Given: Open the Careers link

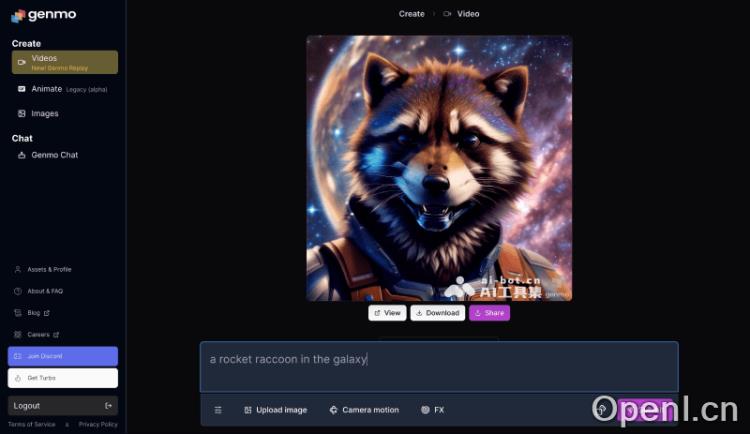Looking at the screenshot, I should point(36,334).
